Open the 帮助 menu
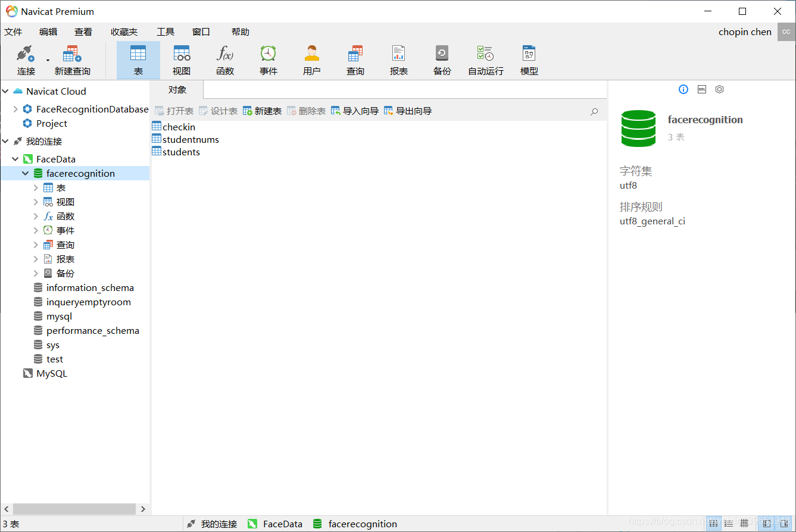This screenshot has width=796, height=532. click(241, 32)
